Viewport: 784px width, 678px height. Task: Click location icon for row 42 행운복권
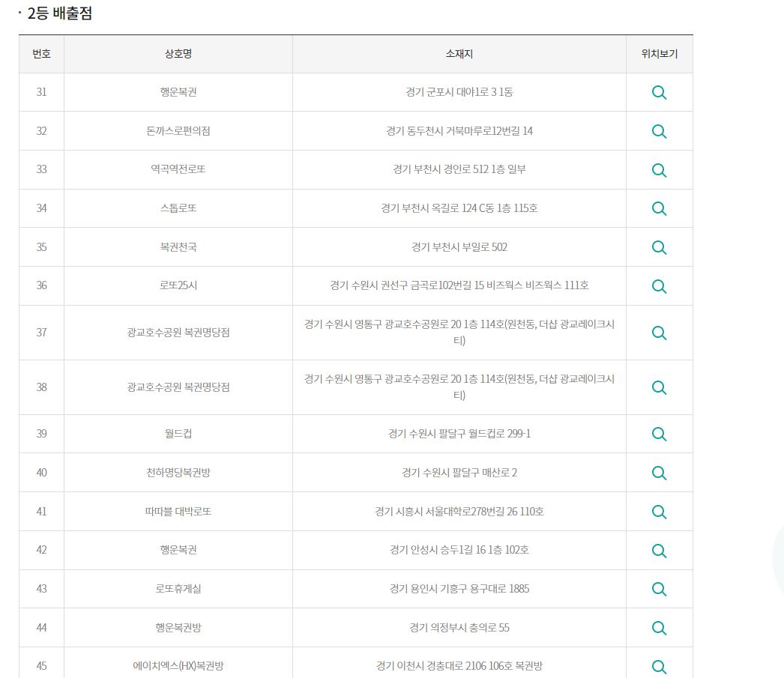click(x=659, y=551)
